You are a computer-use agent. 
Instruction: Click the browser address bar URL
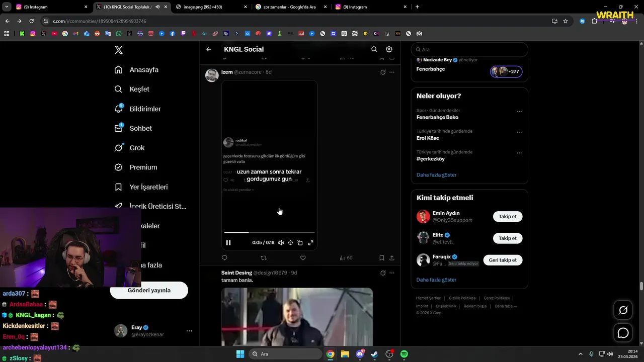coord(99,21)
